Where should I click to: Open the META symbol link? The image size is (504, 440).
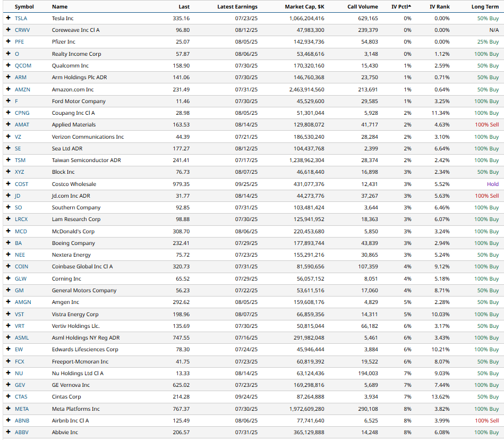[22, 409]
